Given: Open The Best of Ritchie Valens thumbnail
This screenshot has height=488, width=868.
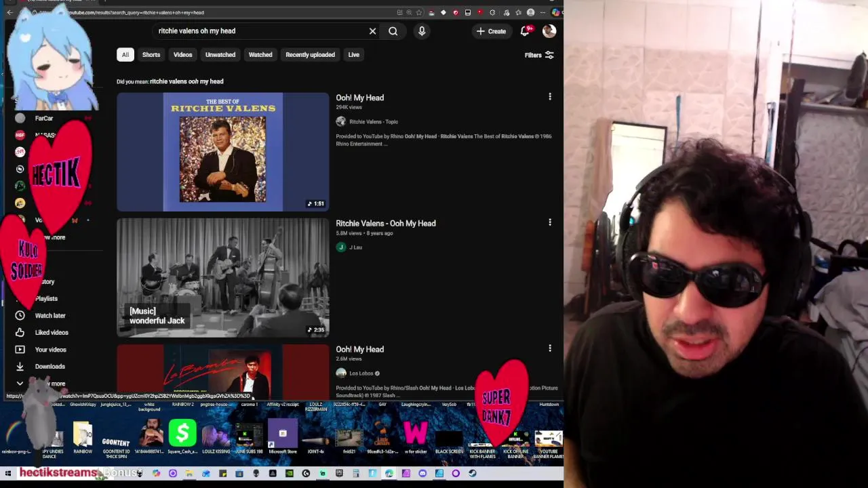Looking at the screenshot, I should (x=222, y=152).
